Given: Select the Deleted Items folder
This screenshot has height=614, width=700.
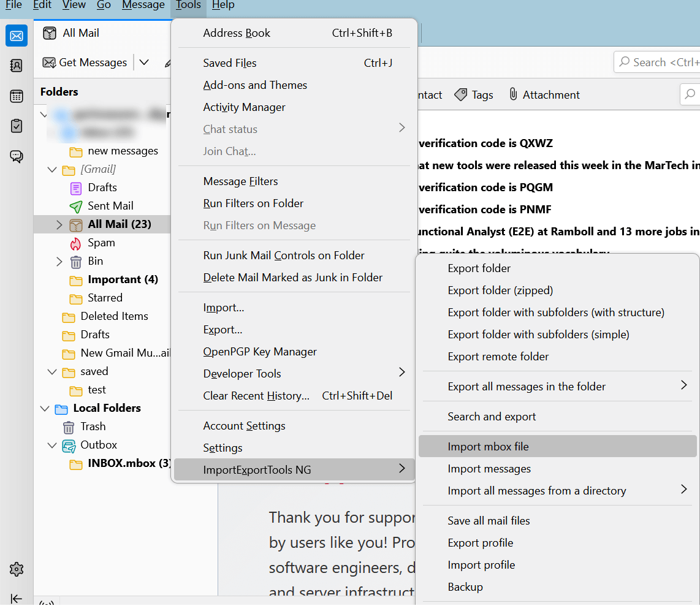Looking at the screenshot, I should click(x=105, y=316).
